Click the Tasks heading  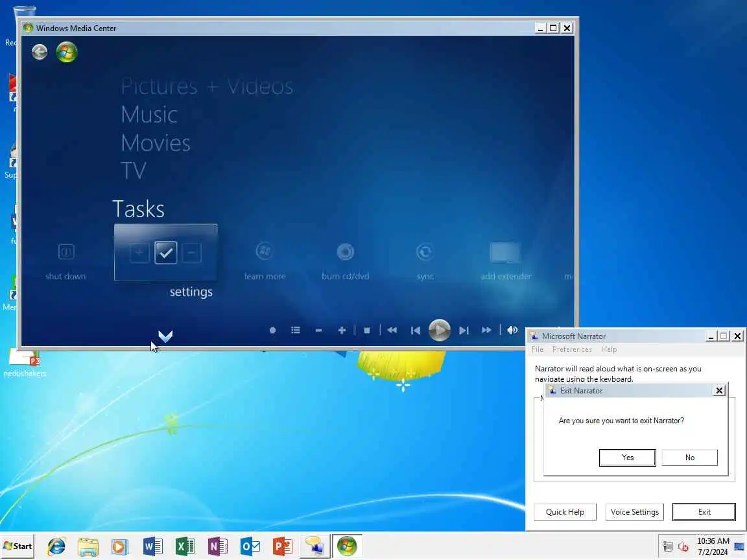pyautogui.click(x=138, y=209)
